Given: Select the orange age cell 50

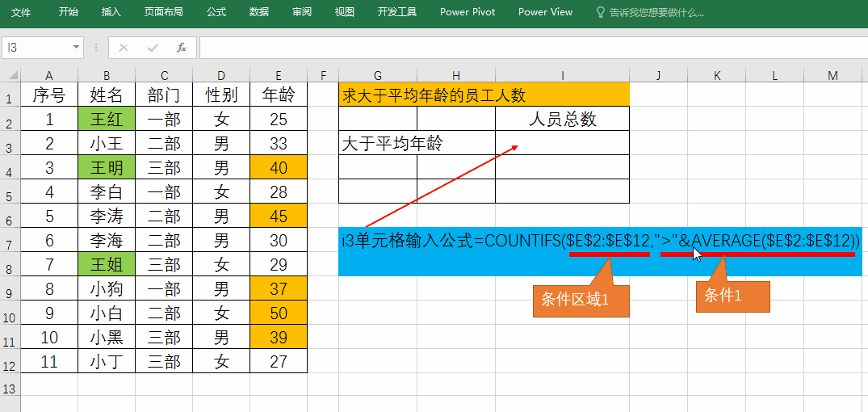Looking at the screenshot, I should point(279,313).
